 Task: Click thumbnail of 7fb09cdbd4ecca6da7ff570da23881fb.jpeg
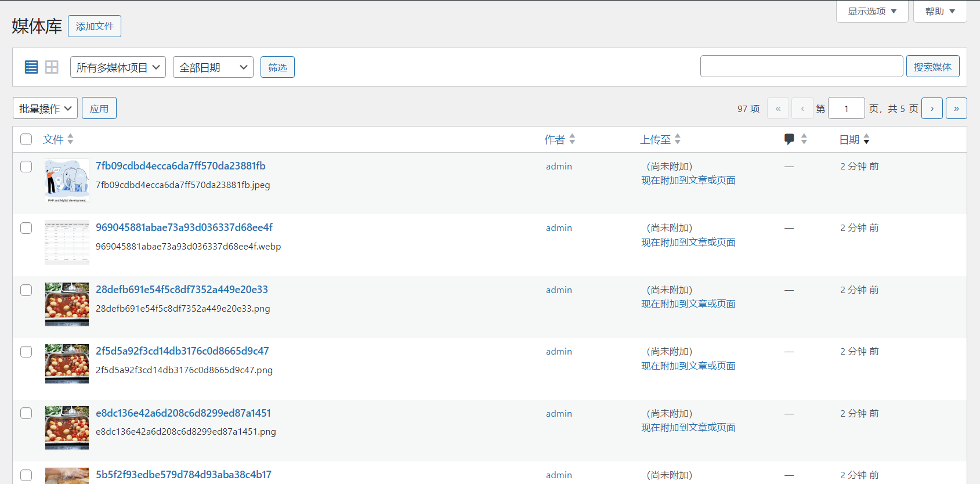pyautogui.click(x=67, y=181)
